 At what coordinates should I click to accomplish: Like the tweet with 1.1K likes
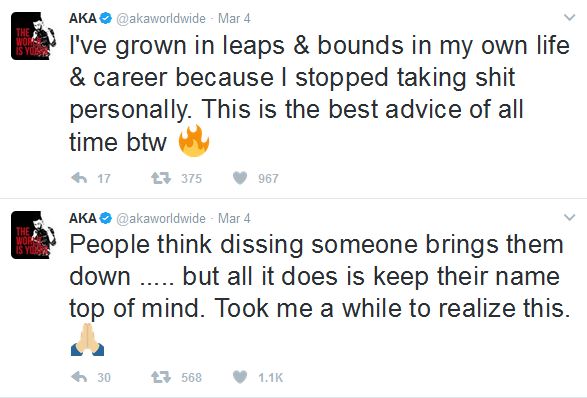click(x=240, y=377)
